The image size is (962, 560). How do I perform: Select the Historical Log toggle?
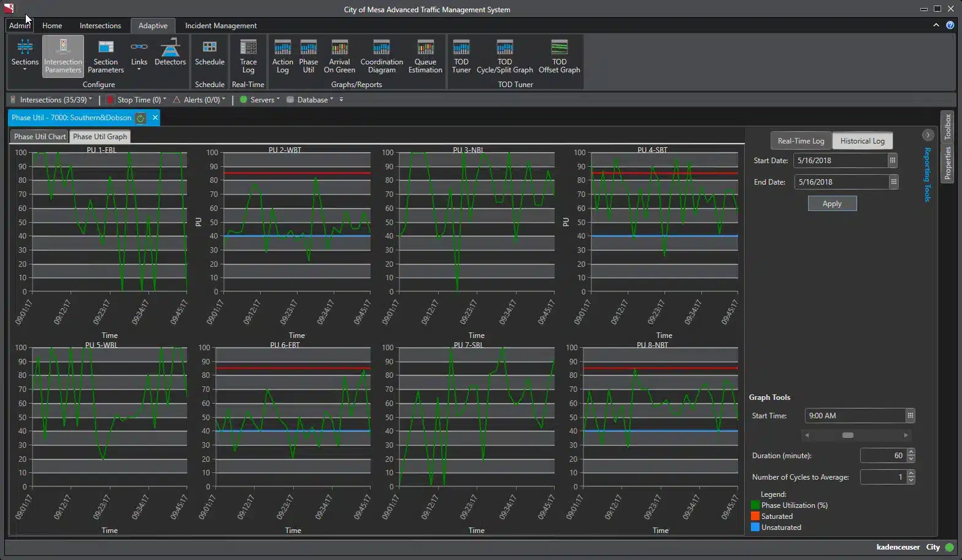862,141
